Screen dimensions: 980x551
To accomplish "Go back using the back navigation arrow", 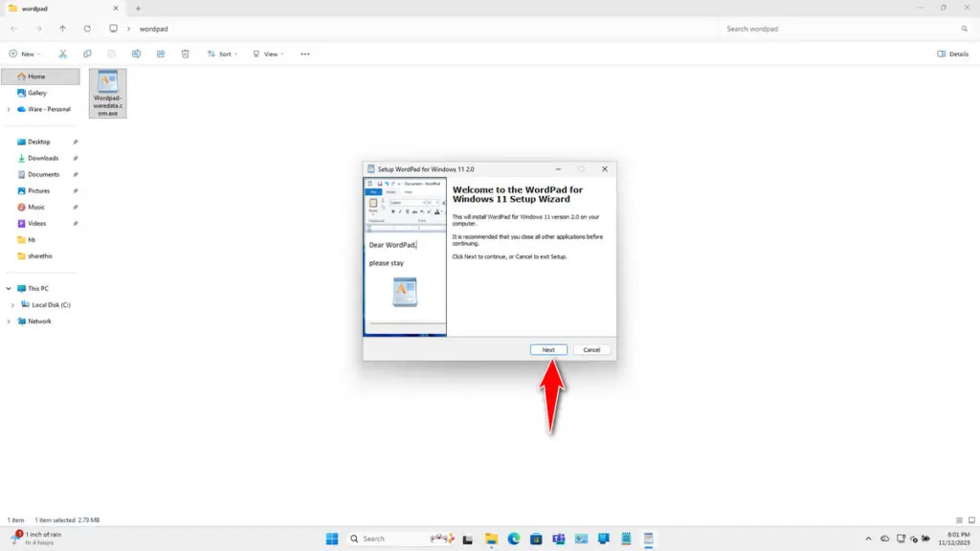I will click(x=12, y=29).
